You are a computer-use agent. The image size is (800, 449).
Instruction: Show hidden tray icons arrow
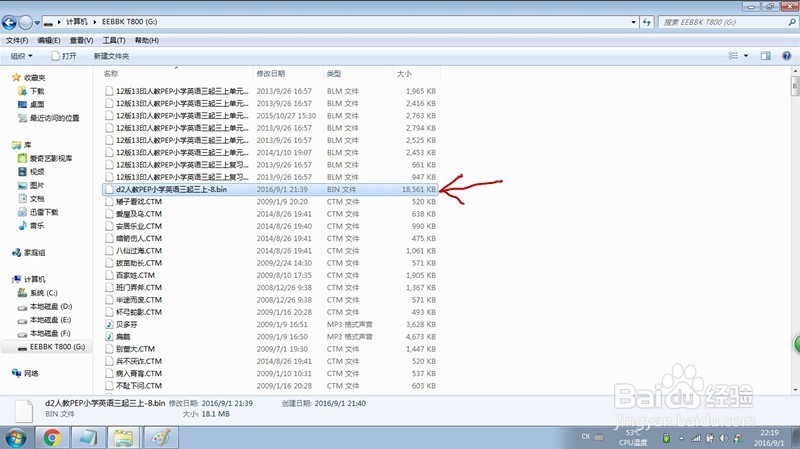(681, 438)
